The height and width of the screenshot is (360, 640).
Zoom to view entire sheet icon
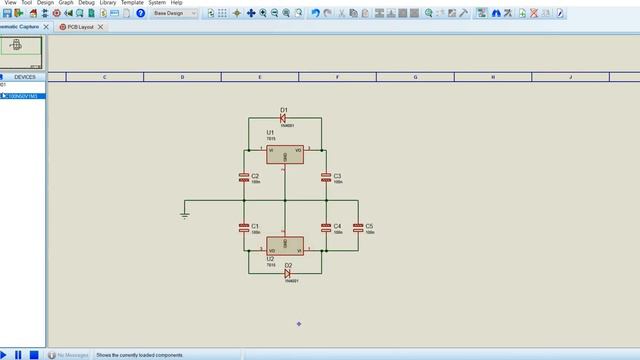click(287, 13)
